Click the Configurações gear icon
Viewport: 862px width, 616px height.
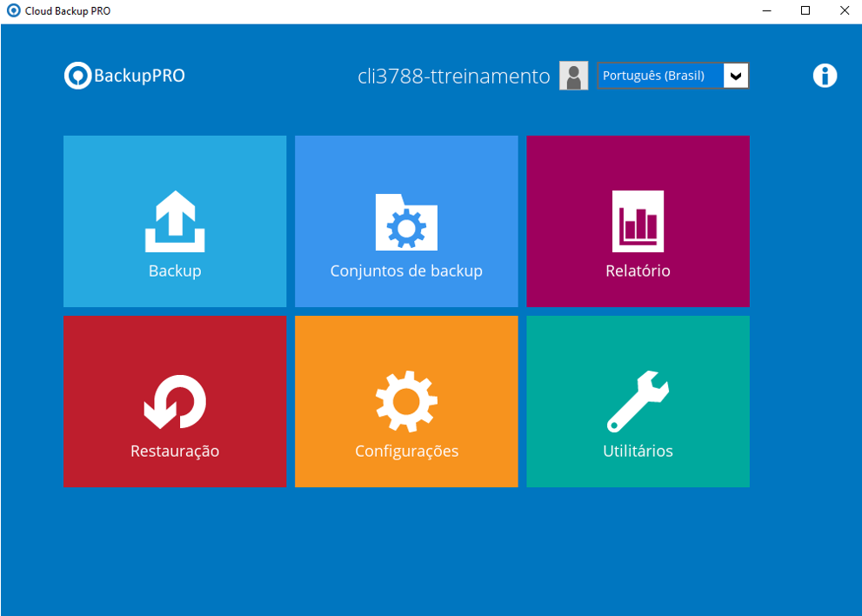pyautogui.click(x=406, y=402)
